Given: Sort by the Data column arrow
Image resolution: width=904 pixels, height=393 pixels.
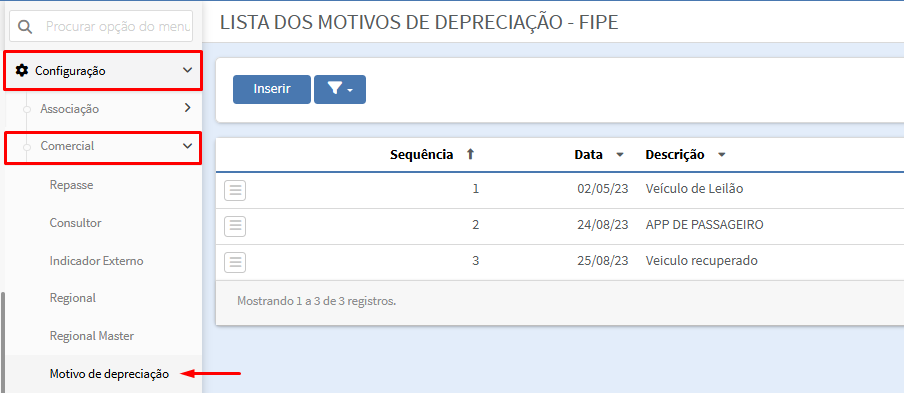Looking at the screenshot, I should point(620,155).
